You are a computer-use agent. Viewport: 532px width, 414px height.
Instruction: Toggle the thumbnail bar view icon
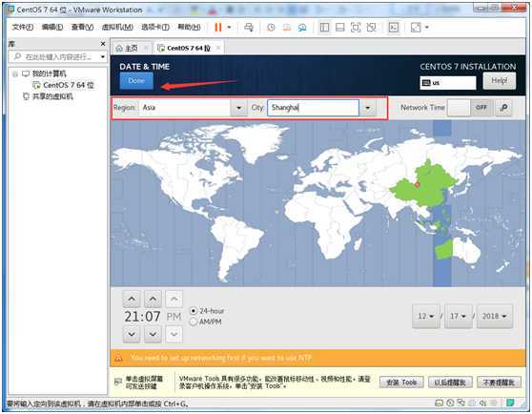(340, 28)
